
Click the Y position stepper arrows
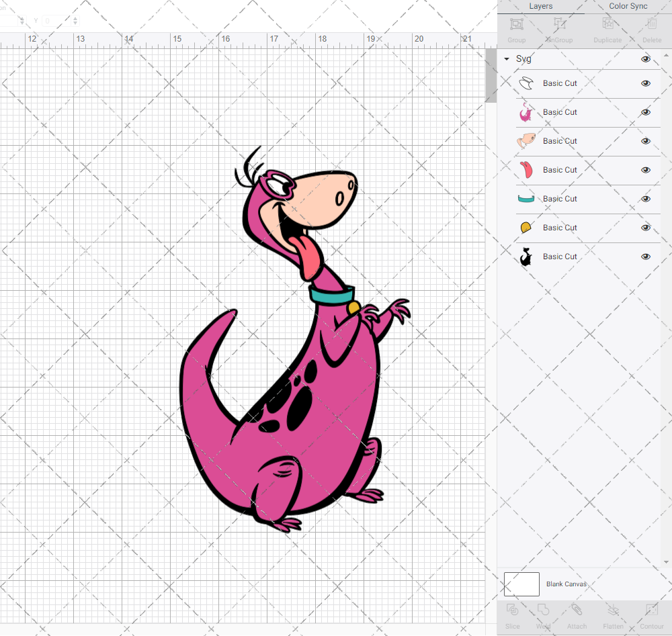click(x=75, y=21)
